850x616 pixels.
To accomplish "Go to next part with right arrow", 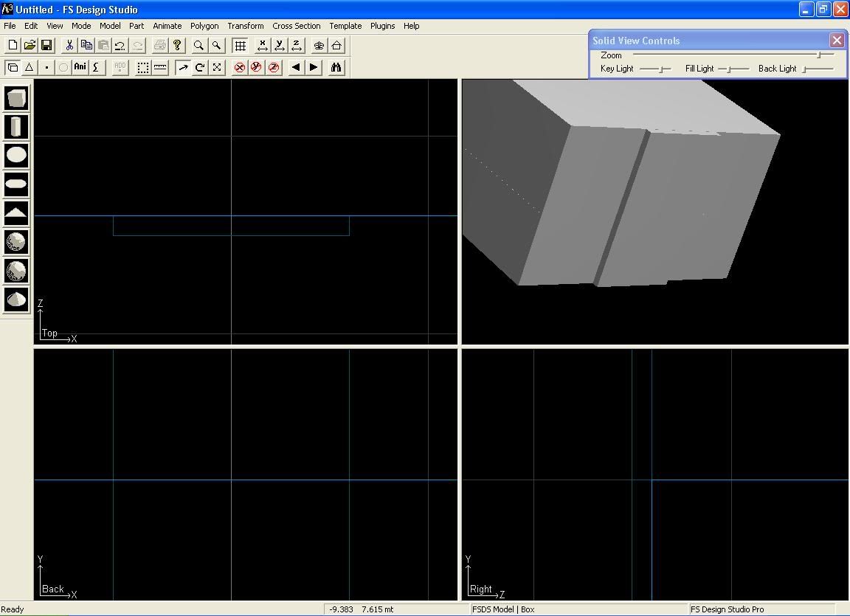I will coord(314,67).
